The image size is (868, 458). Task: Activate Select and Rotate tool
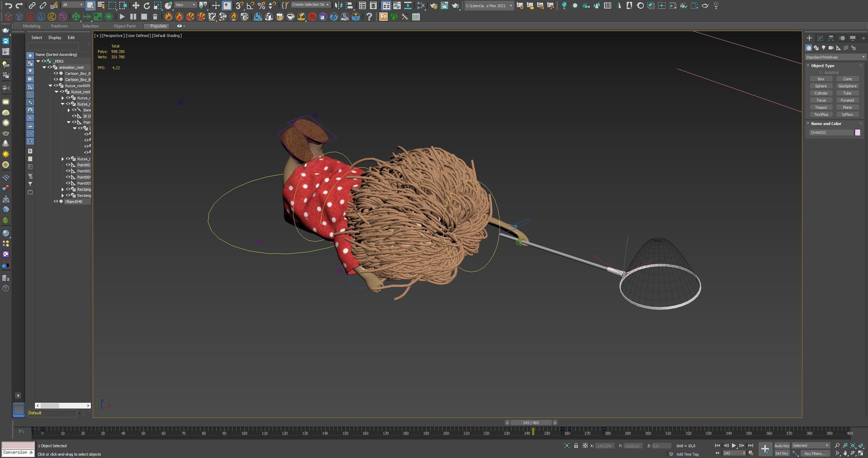click(x=146, y=5)
